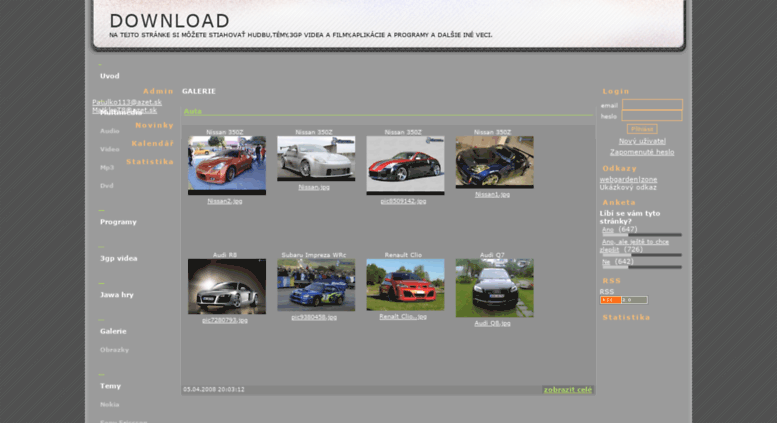
Task: Focus the email login field
Action: click(x=652, y=105)
